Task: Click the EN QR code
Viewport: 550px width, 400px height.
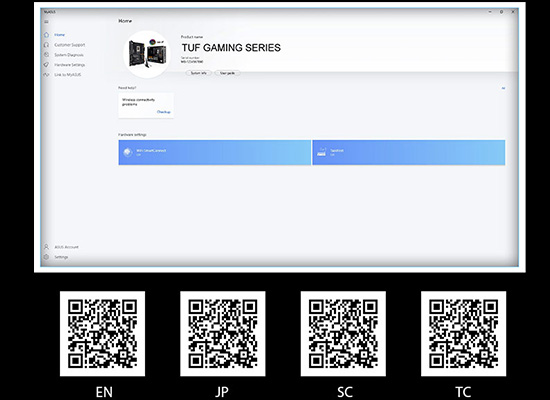Action: [x=102, y=333]
